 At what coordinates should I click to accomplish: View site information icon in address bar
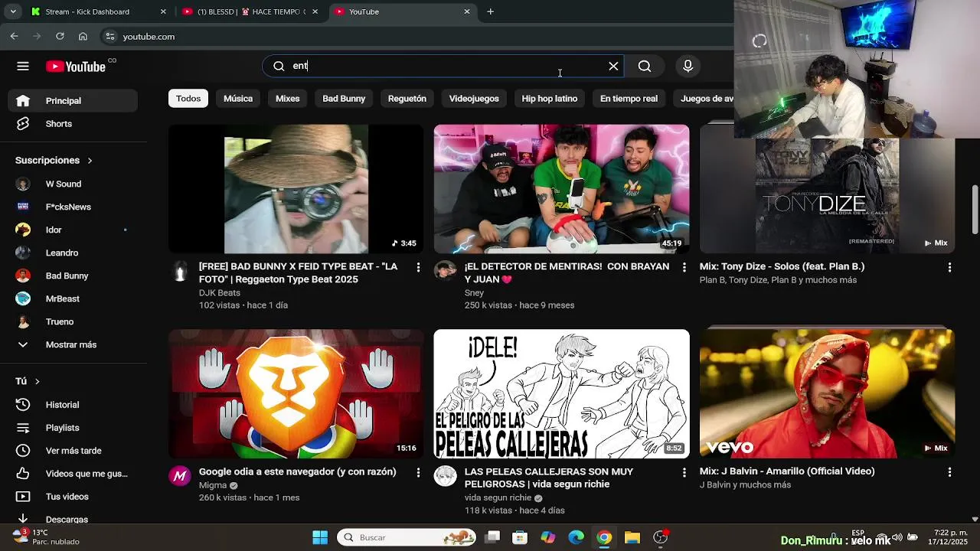pos(110,36)
